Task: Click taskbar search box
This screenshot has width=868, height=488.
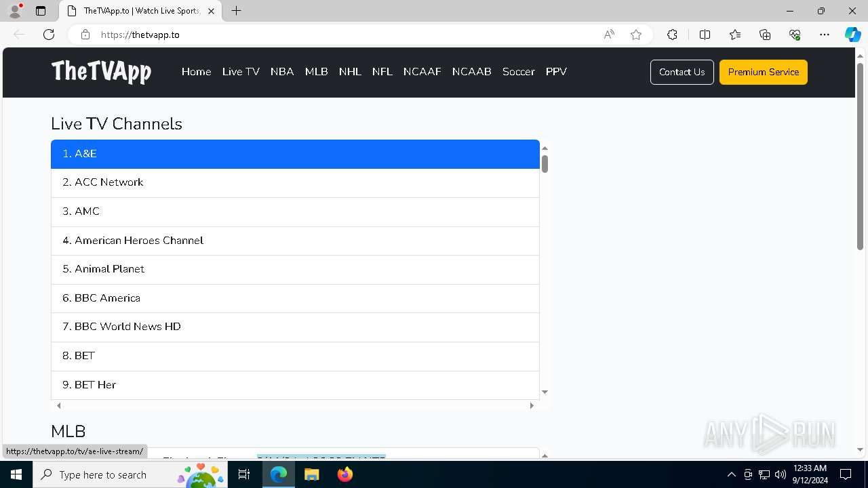Action: [130, 474]
